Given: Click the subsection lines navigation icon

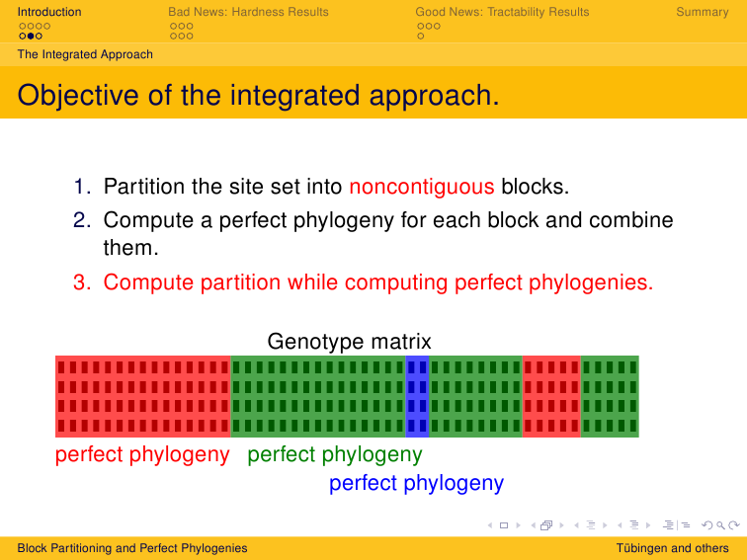Looking at the screenshot, I should (591, 525).
